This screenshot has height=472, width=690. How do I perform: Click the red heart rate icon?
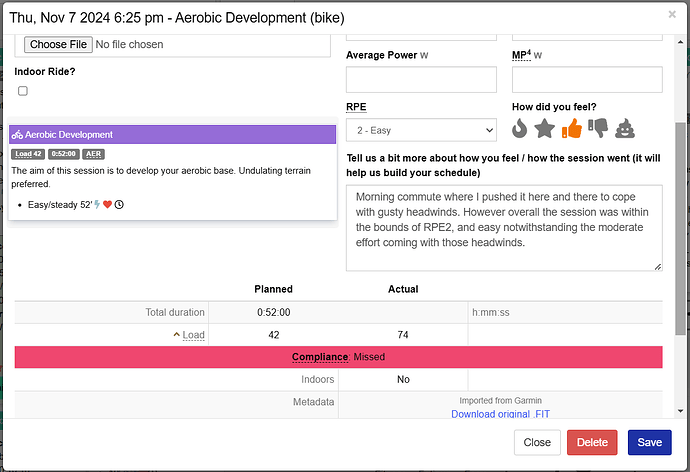[107, 205]
